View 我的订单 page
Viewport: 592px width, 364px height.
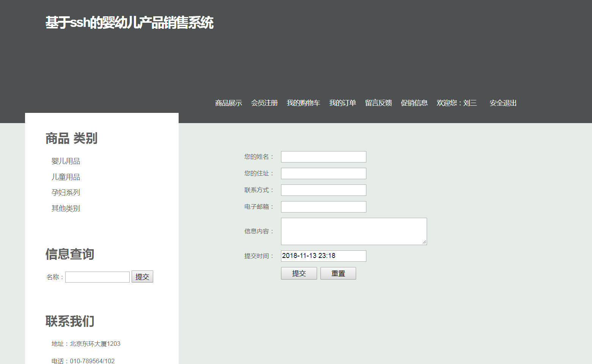tap(342, 103)
